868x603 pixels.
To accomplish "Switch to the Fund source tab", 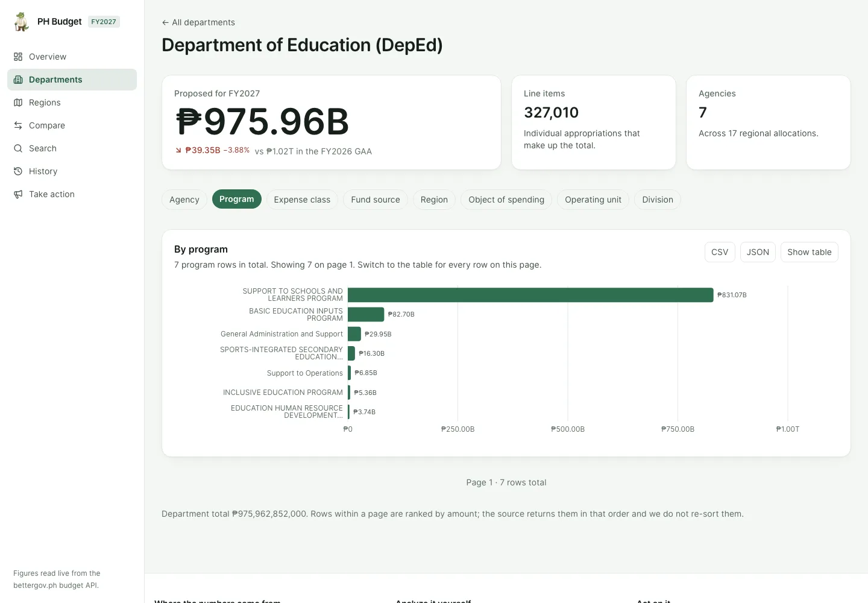I will [x=376, y=200].
